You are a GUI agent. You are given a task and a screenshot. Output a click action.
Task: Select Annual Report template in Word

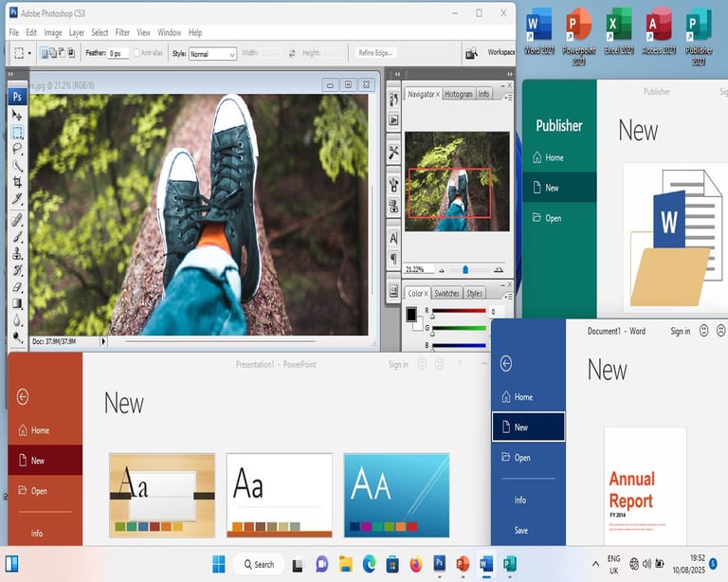pyautogui.click(x=646, y=486)
